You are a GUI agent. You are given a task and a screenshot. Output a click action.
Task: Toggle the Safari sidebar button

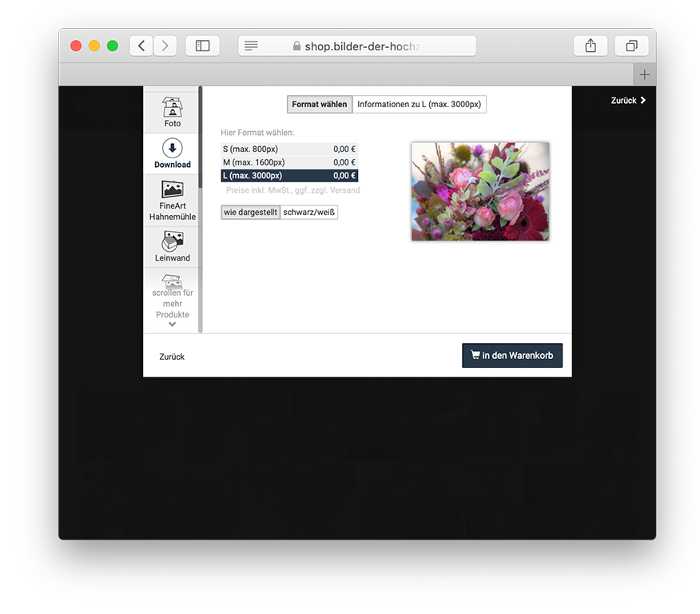(203, 46)
